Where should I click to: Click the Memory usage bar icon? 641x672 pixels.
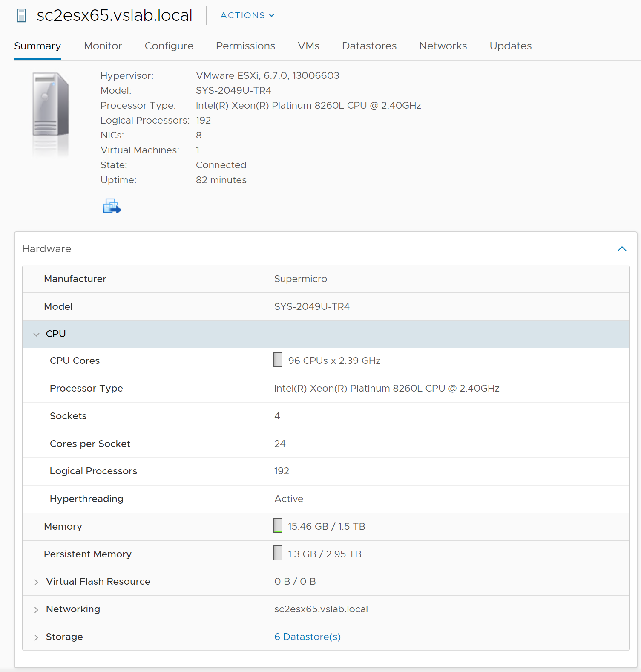(278, 525)
